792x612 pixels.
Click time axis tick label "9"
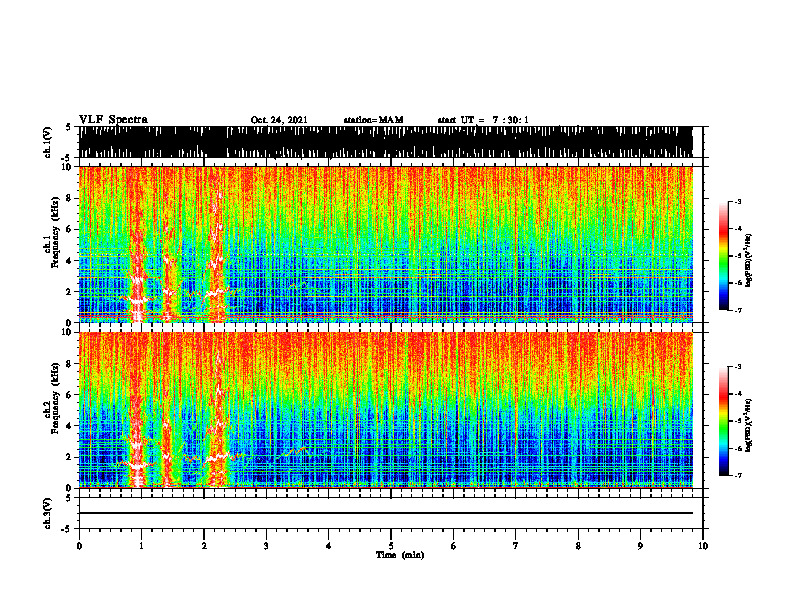tap(640, 546)
